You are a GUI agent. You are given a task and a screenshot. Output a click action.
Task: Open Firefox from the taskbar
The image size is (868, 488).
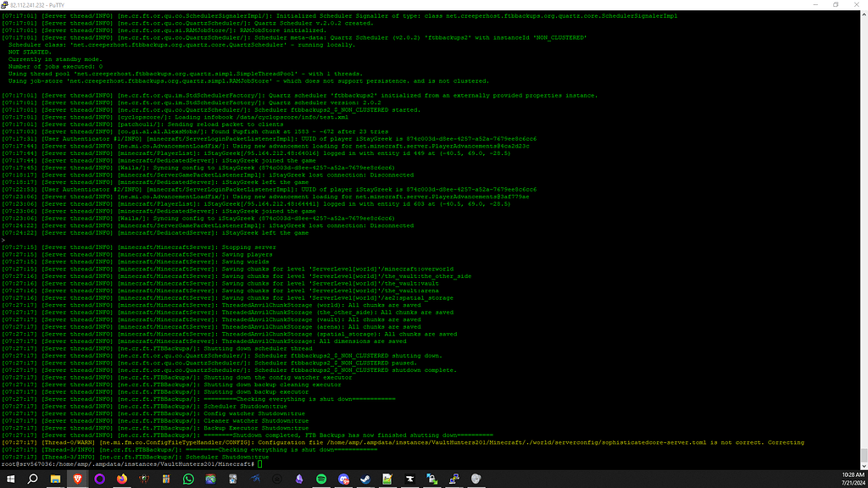click(121, 479)
